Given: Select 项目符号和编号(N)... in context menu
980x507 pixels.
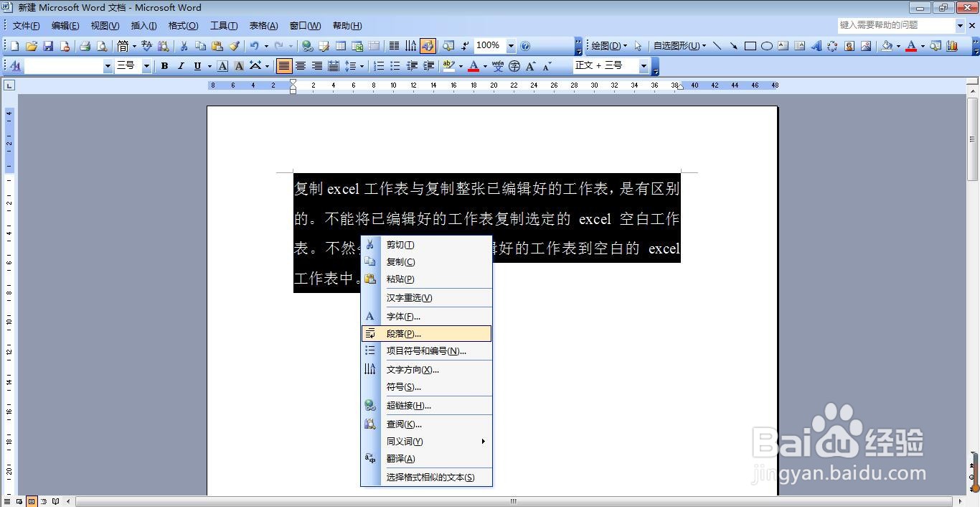Looking at the screenshot, I should tap(427, 351).
